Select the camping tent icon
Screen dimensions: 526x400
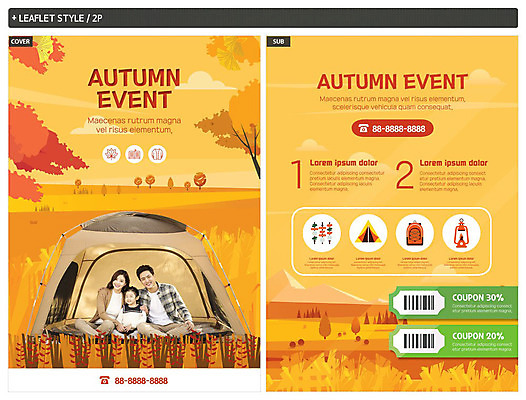click(x=368, y=233)
